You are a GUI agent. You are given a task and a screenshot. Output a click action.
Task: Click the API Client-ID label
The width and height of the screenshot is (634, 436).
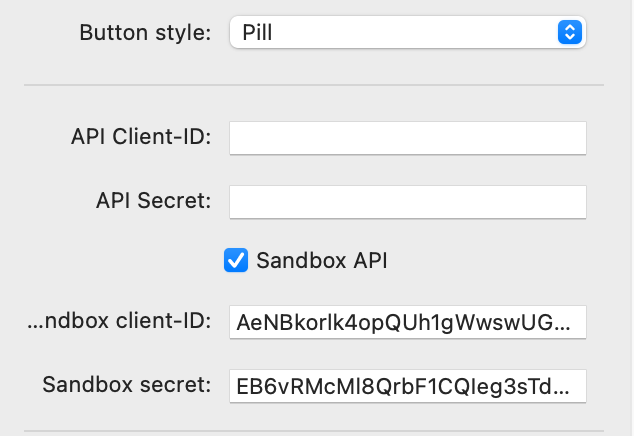tap(141, 137)
